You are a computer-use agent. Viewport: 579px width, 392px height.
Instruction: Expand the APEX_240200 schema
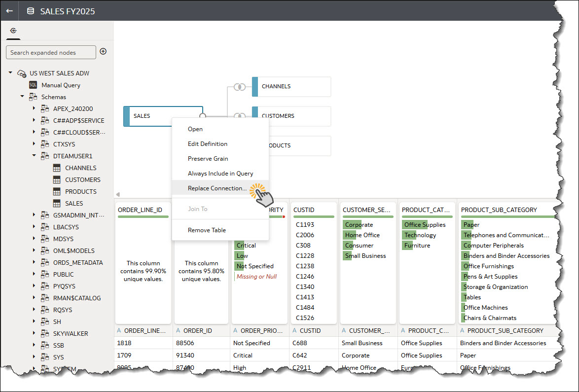point(34,108)
